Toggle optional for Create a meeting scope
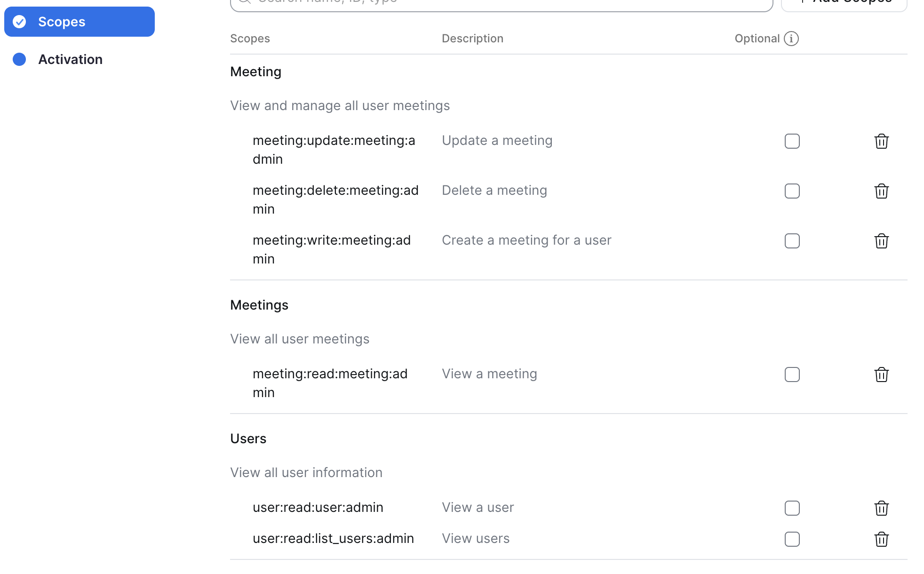924x574 pixels. pos(792,241)
